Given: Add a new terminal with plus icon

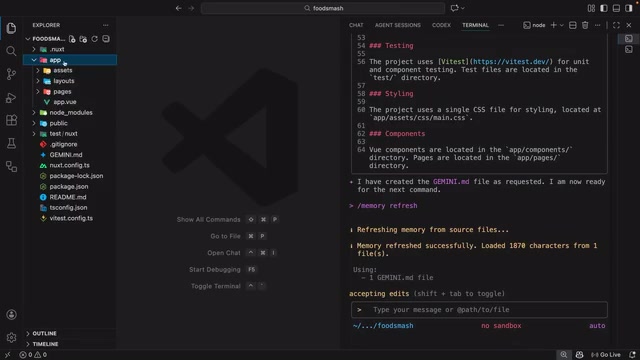Looking at the screenshot, I should [x=553, y=25].
